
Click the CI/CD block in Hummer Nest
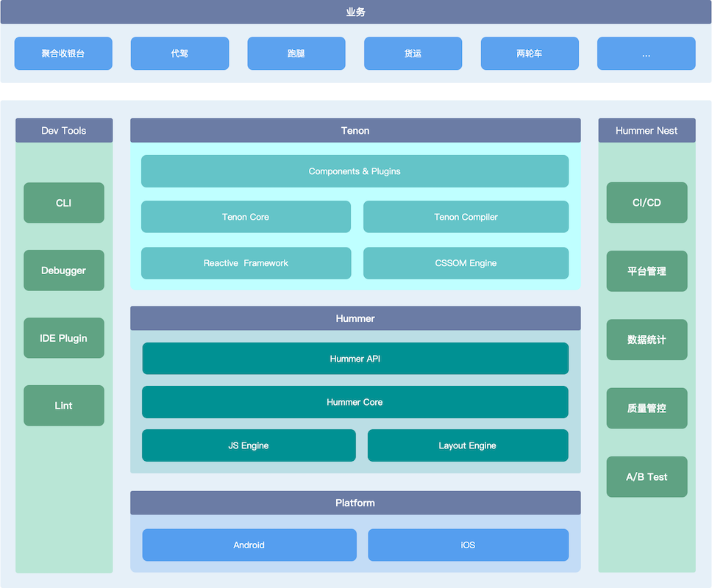[x=647, y=202]
